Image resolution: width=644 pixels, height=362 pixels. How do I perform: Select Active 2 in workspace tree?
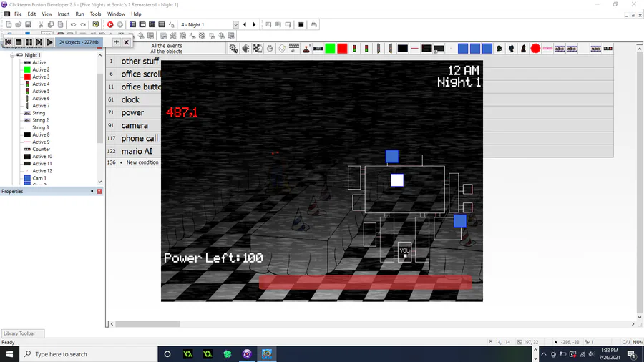pos(41,69)
